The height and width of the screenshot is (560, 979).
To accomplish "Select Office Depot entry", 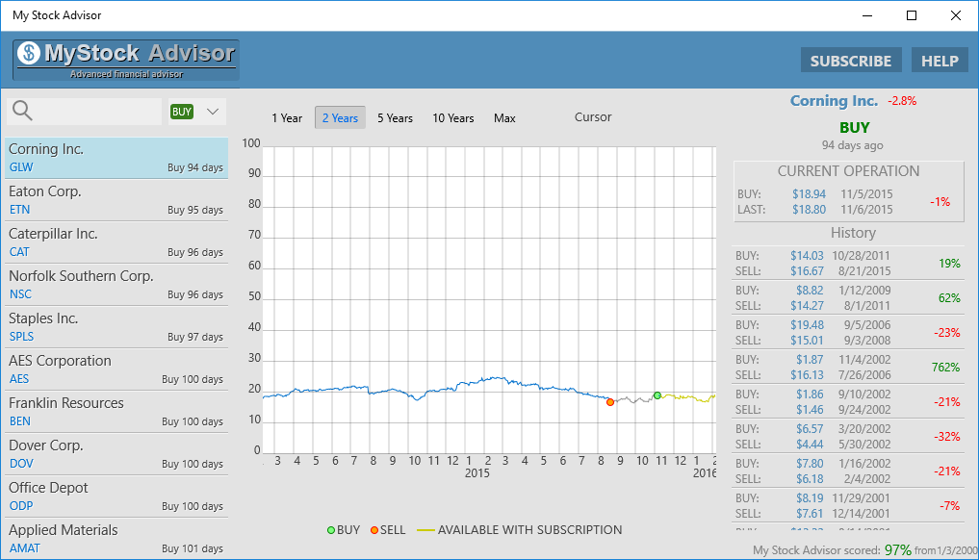I will point(116,496).
